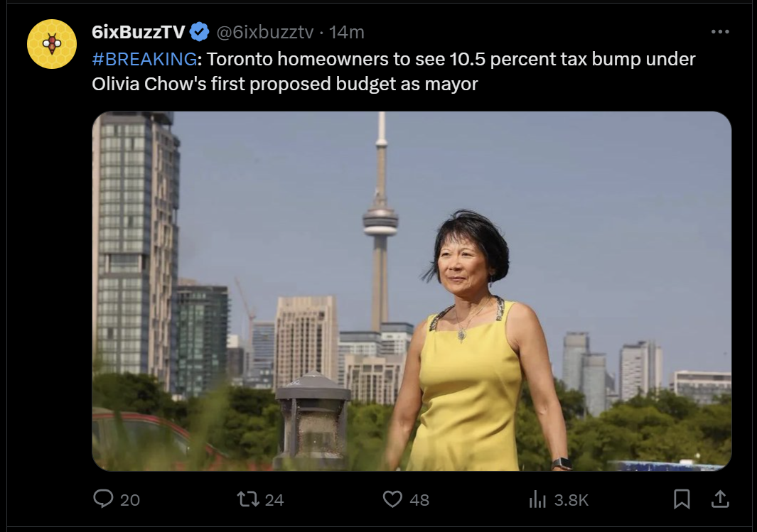The height and width of the screenshot is (532, 757).
Task: Open view analytics bar chart icon
Action: click(537, 499)
